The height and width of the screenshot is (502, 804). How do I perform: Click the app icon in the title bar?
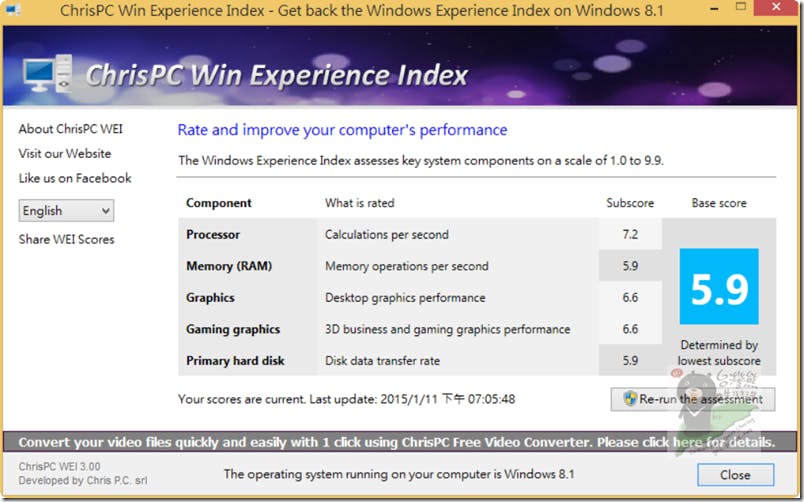click(x=13, y=10)
